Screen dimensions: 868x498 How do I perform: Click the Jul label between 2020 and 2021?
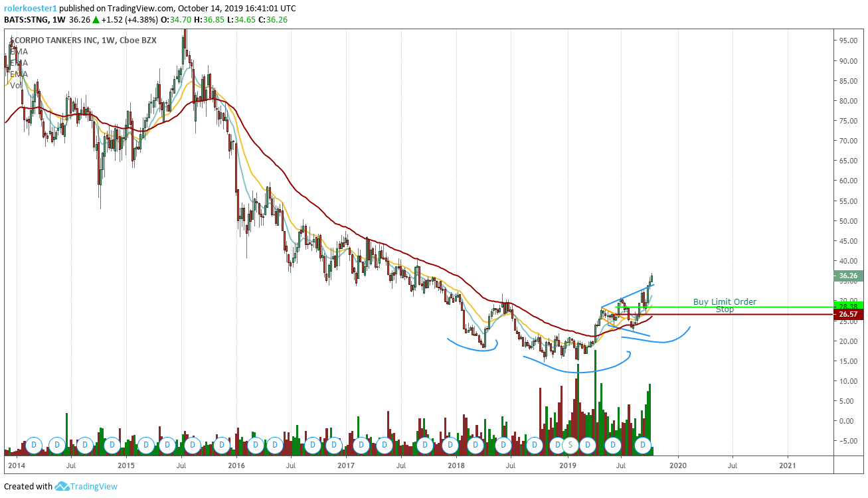click(733, 467)
